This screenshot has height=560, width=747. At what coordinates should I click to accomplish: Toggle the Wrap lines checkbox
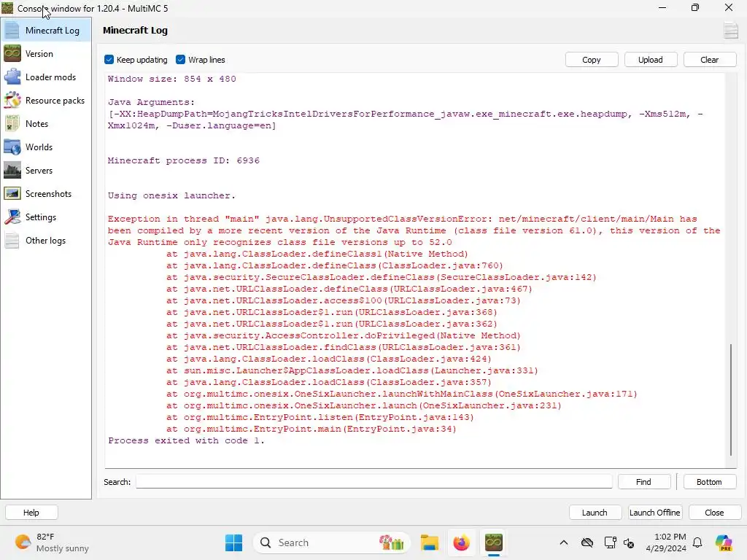point(181,60)
